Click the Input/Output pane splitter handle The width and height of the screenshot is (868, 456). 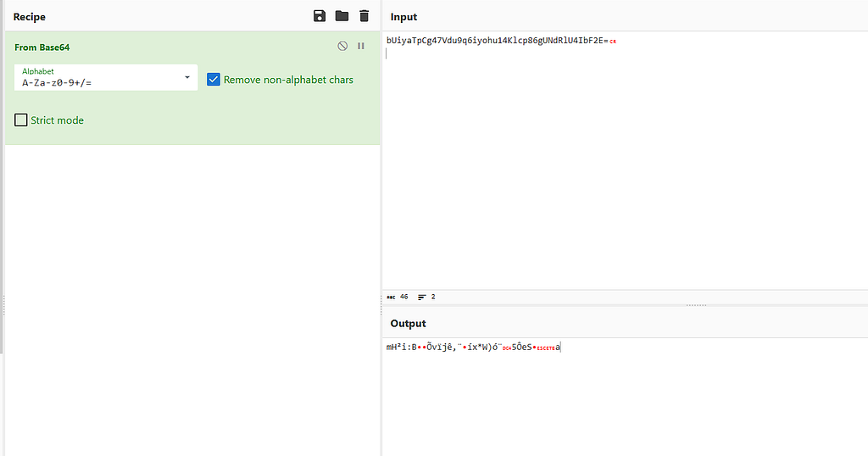tap(697, 305)
